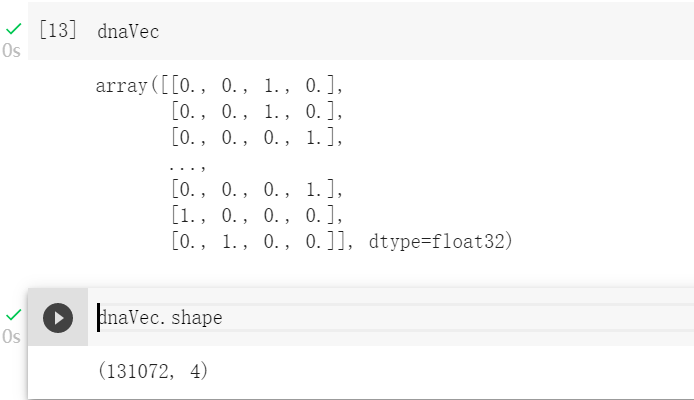This screenshot has width=694, height=400.
Task: Click the green checkmark beside cell 13
Action: click(x=13, y=29)
